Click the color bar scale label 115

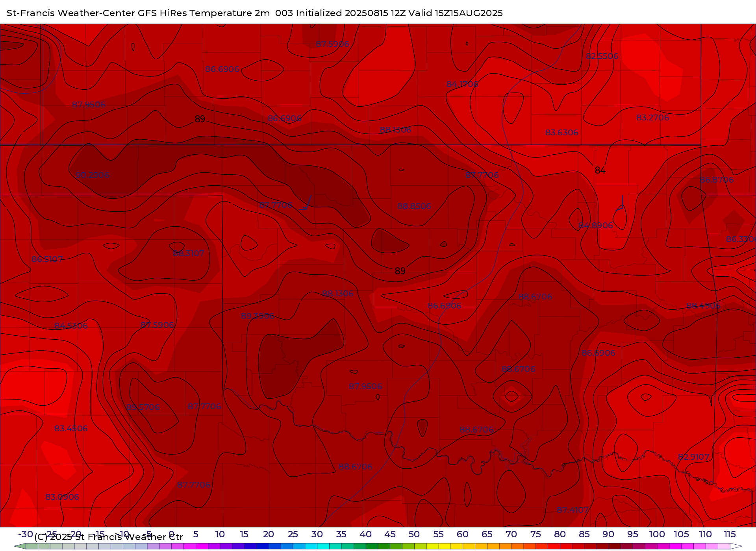click(x=730, y=534)
